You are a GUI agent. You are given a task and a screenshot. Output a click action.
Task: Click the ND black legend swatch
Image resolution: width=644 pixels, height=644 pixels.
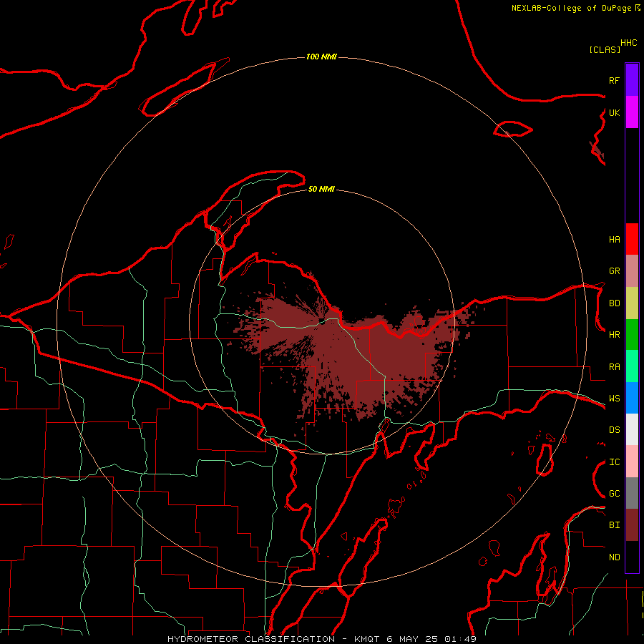pos(632,557)
